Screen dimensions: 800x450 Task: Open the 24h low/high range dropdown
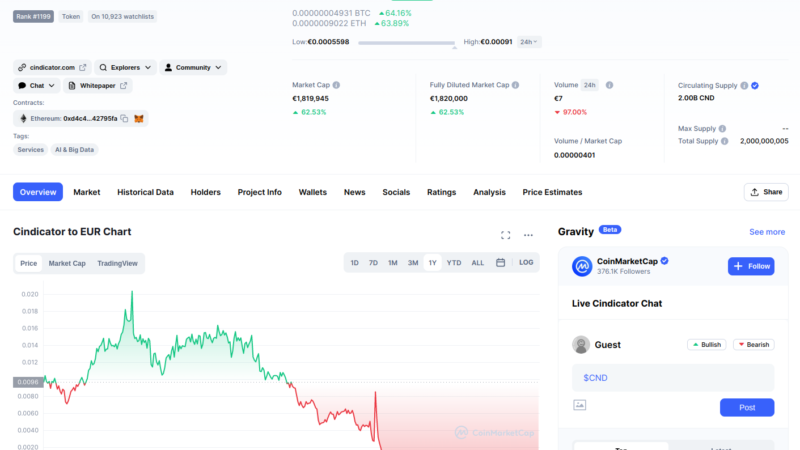[529, 42]
